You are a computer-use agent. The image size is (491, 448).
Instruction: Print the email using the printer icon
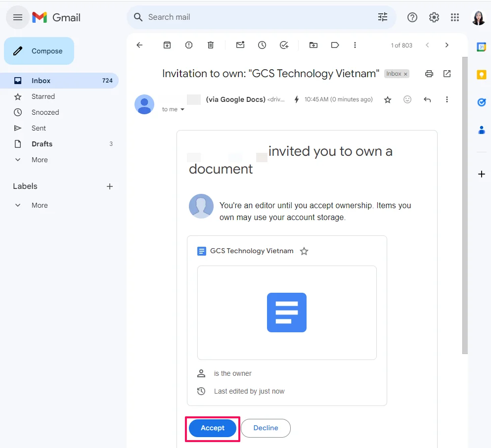(x=429, y=74)
